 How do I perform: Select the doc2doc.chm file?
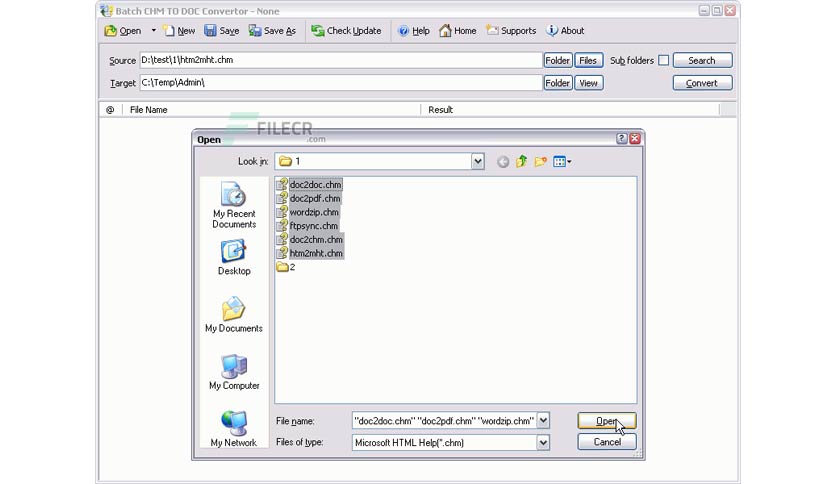(309, 184)
